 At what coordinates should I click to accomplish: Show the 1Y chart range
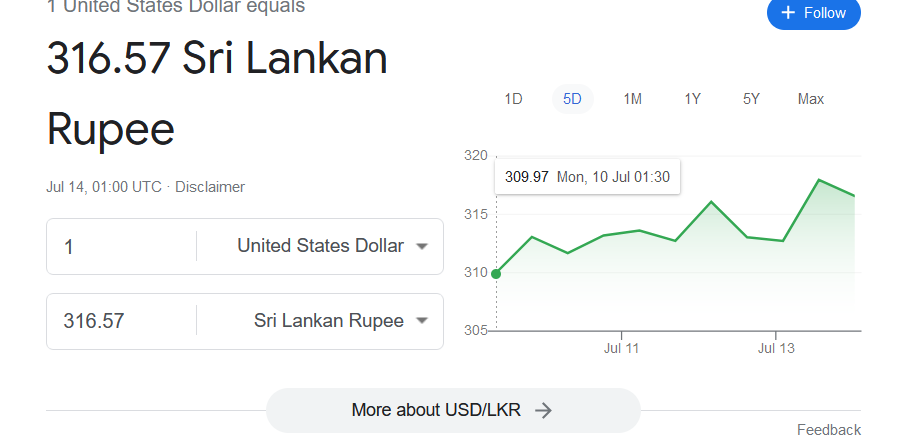692,99
